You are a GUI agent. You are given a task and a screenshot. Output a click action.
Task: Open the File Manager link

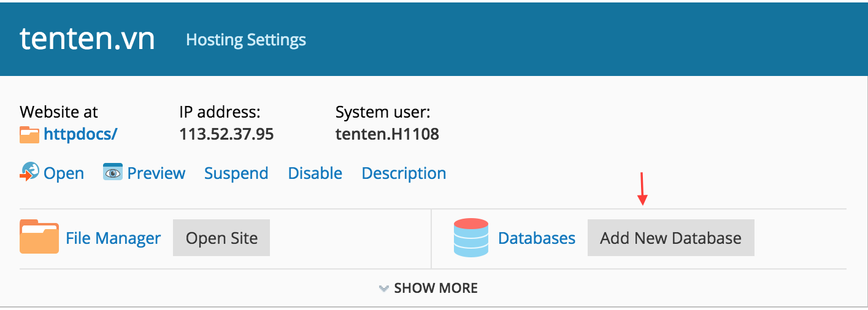[113, 238]
